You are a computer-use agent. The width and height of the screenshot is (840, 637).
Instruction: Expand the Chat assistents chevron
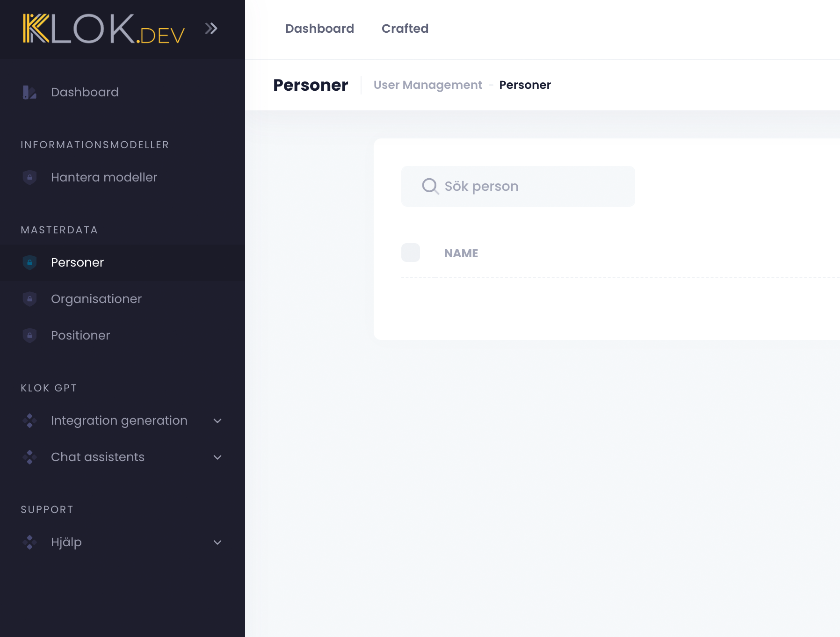pyautogui.click(x=217, y=457)
